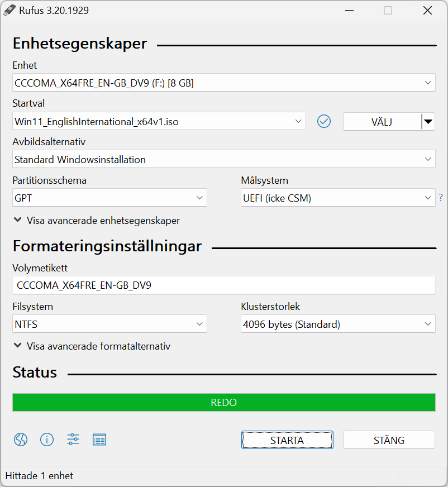Click the Enhetsegenskaper heading
Image resolution: width=448 pixels, height=487 pixels.
click(x=80, y=44)
